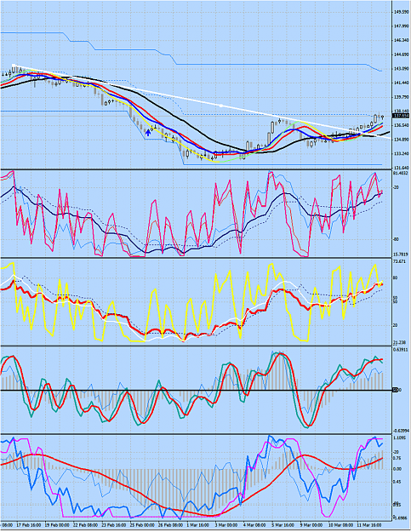Screen dimensions: 411x532
Task: Click the 136.540 price axis label
Action: [402, 125]
